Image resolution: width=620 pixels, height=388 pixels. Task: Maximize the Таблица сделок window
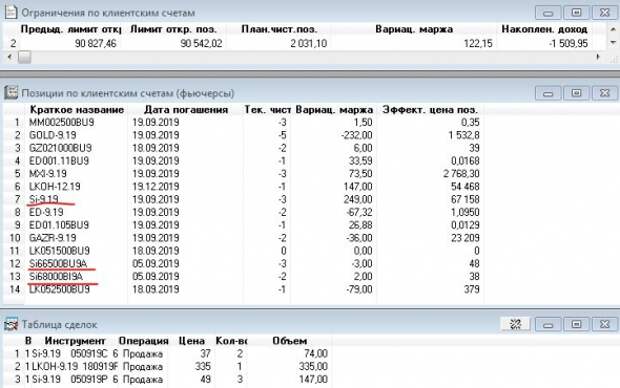(x=576, y=324)
